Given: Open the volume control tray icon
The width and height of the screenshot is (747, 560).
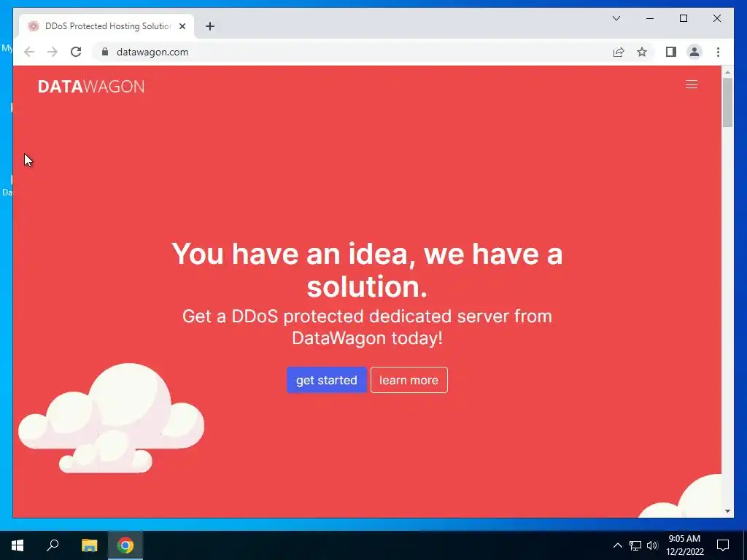Looking at the screenshot, I should point(652,545).
